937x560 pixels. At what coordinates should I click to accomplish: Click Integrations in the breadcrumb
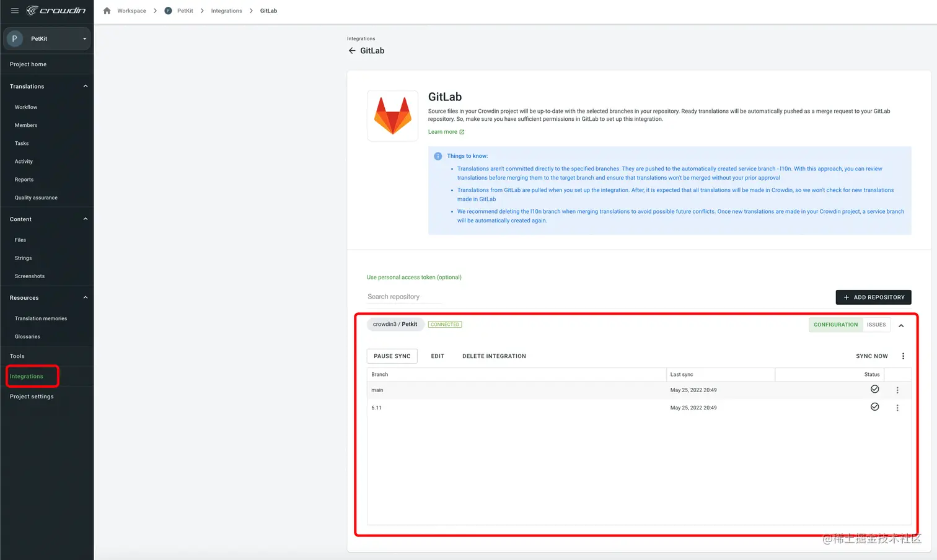(x=227, y=11)
